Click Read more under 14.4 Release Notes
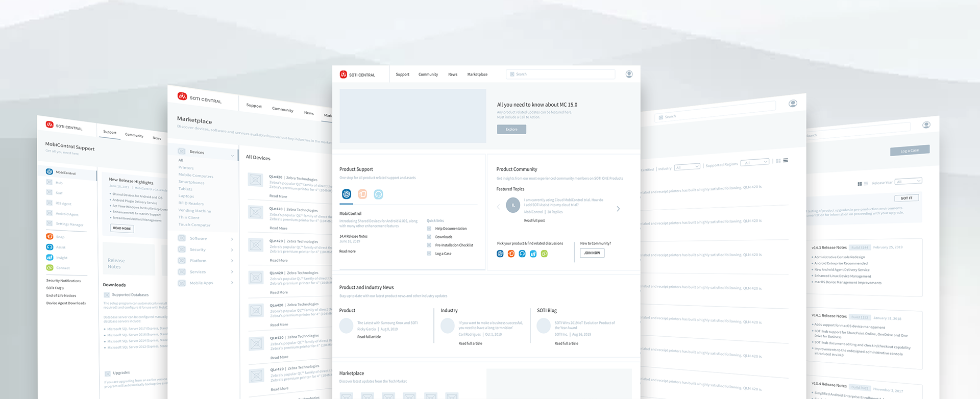The width and height of the screenshot is (980, 399). pyautogui.click(x=348, y=251)
